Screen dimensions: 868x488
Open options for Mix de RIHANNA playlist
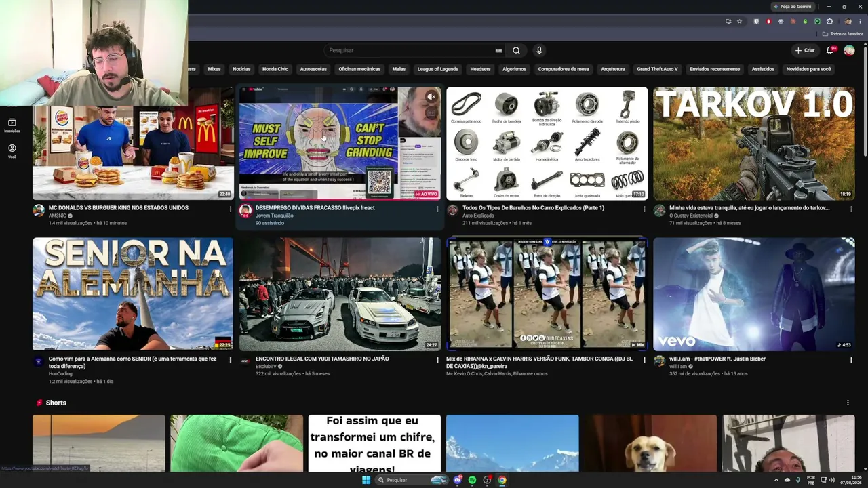(x=644, y=359)
